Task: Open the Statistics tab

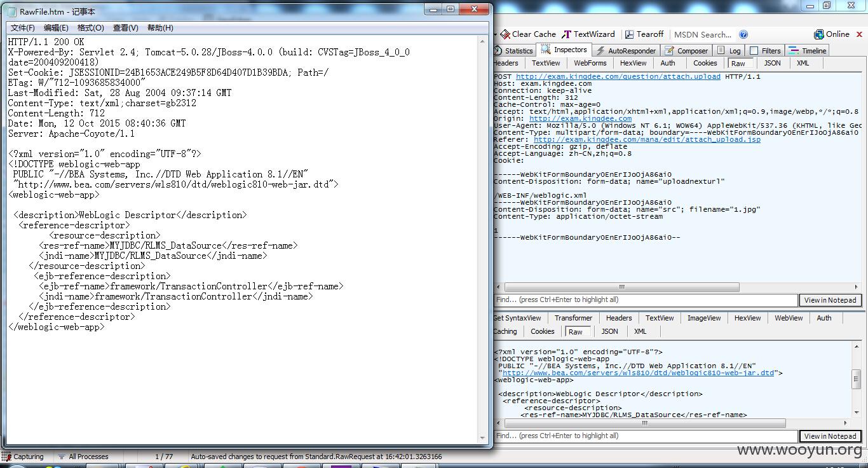Action: (x=514, y=51)
